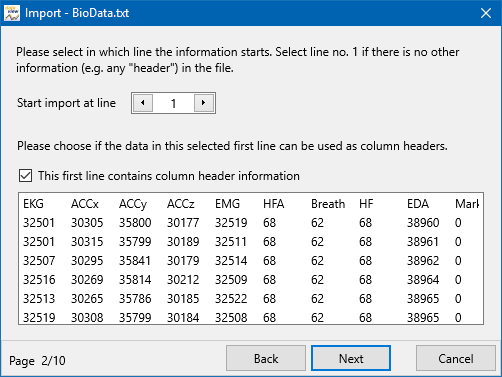
Task: Click the EMG value 32509
Action: coord(231,279)
